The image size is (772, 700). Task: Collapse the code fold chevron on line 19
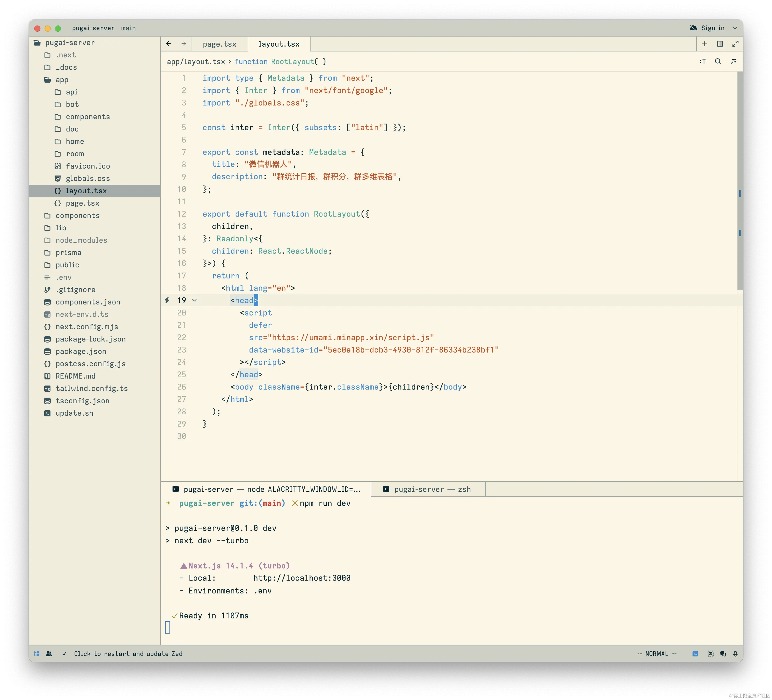194,300
